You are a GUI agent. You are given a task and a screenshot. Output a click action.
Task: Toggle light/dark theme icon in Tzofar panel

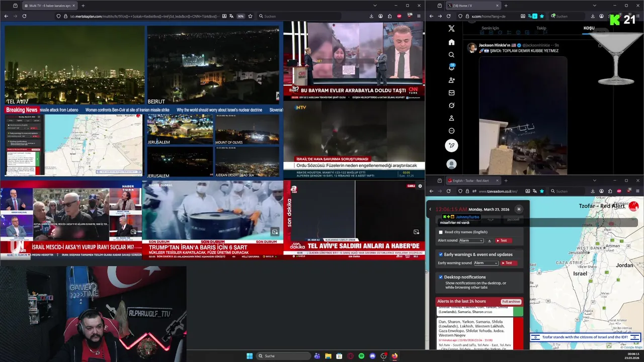point(519,209)
